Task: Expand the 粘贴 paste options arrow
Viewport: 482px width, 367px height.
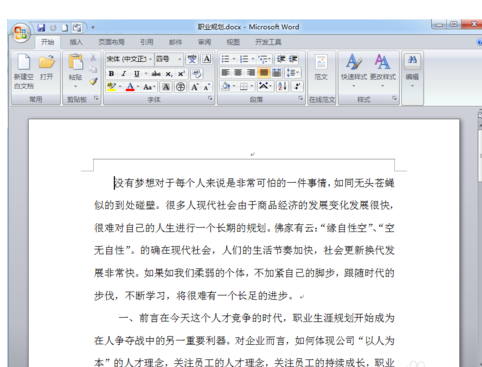Action: pyautogui.click(x=76, y=86)
